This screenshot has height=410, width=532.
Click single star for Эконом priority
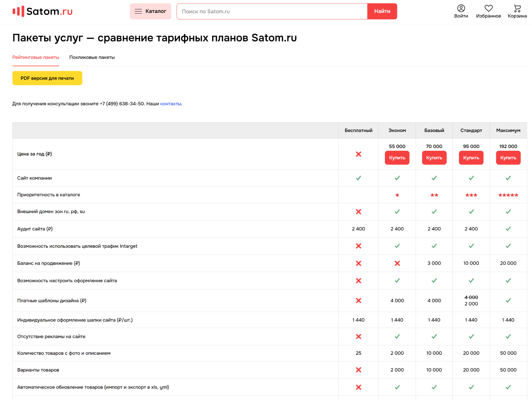(397, 195)
